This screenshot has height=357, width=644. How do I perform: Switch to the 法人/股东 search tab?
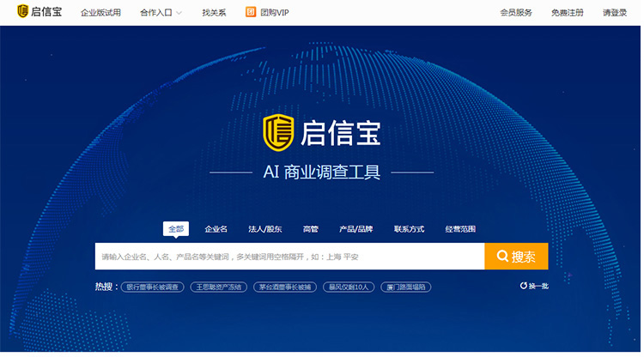(264, 229)
